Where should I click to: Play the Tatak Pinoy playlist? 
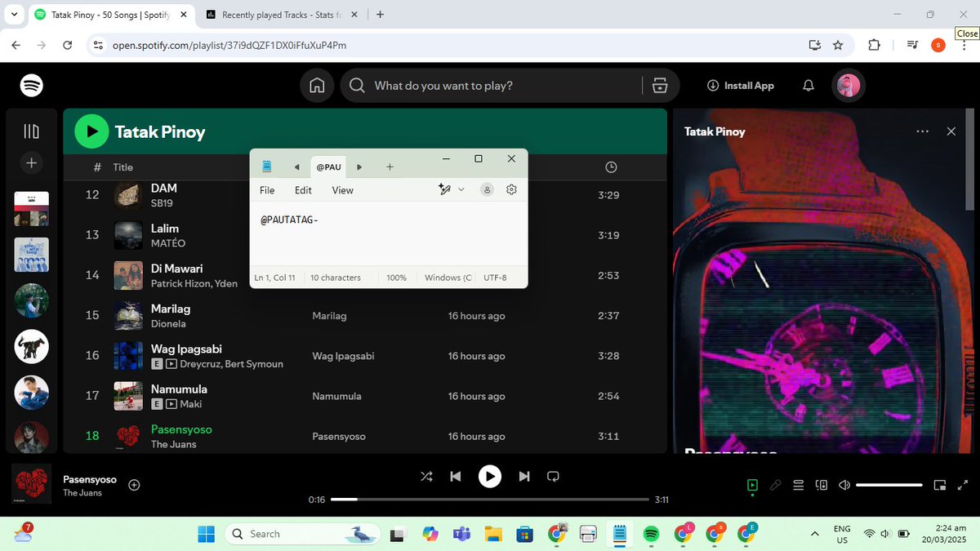91,131
